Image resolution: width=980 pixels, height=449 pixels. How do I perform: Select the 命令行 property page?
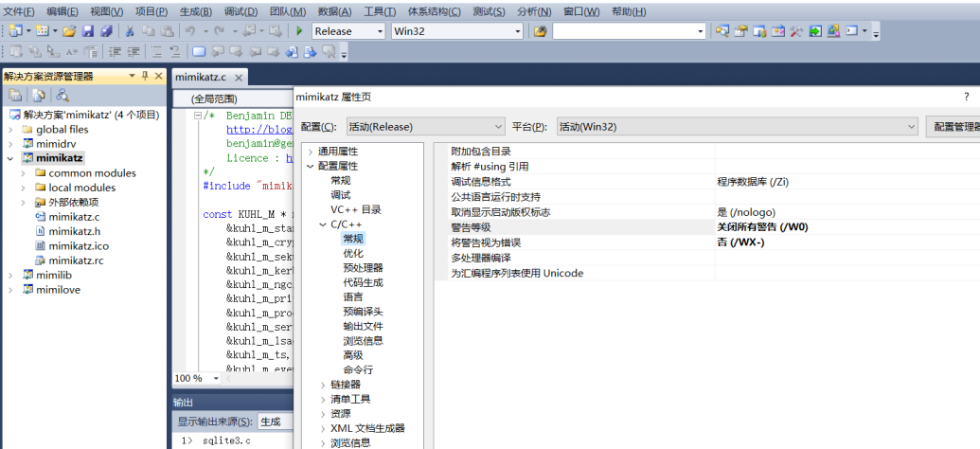[358, 369]
